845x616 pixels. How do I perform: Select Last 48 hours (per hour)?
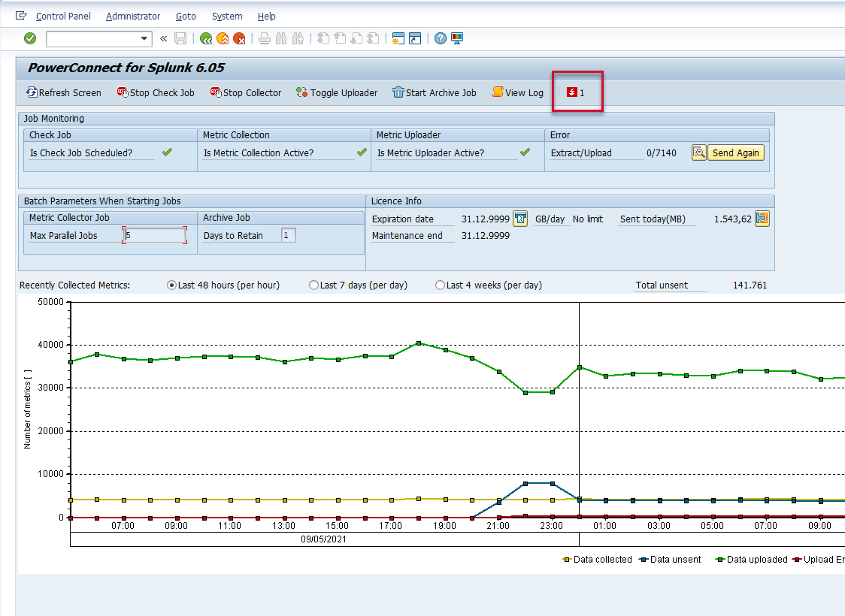point(172,285)
